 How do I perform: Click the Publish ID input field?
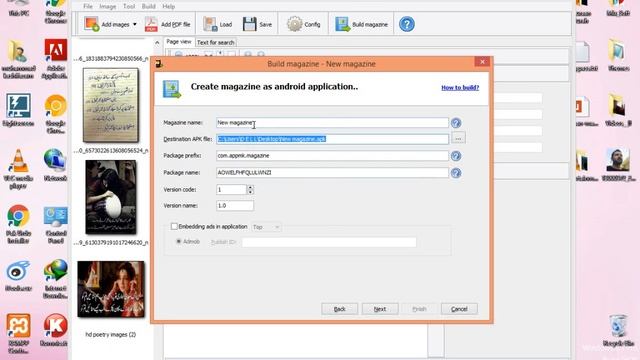click(x=329, y=242)
